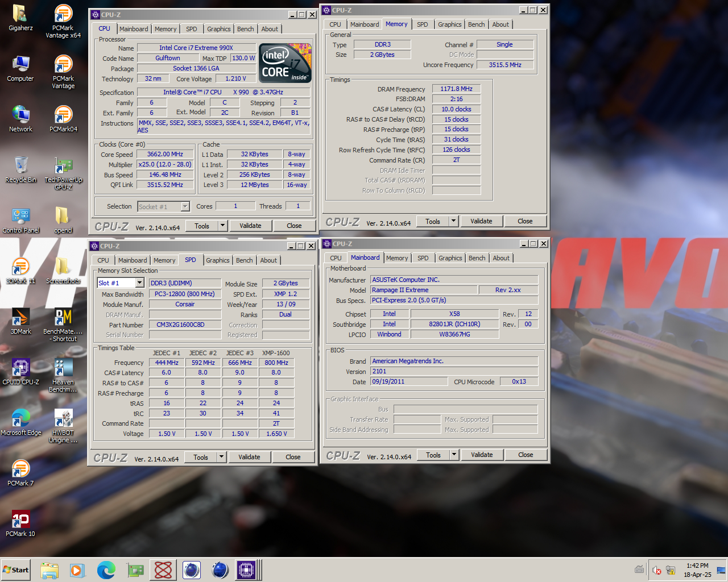Open the Control Panel icon
This screenshot has width=728, height=582.
point(20,221)
